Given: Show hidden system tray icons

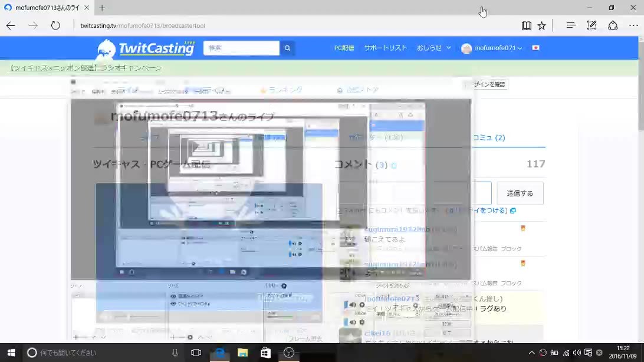Looking at the screenshot, I should click(531, 353).
